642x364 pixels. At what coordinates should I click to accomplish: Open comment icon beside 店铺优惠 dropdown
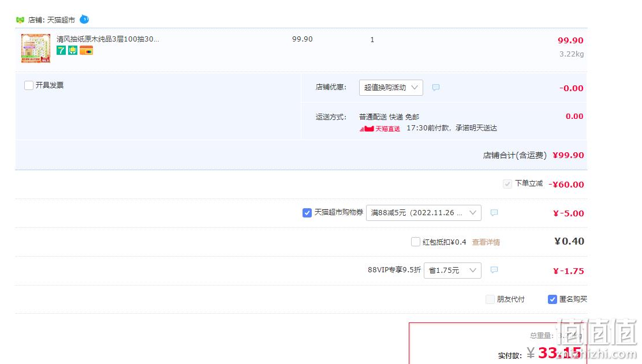436,88
